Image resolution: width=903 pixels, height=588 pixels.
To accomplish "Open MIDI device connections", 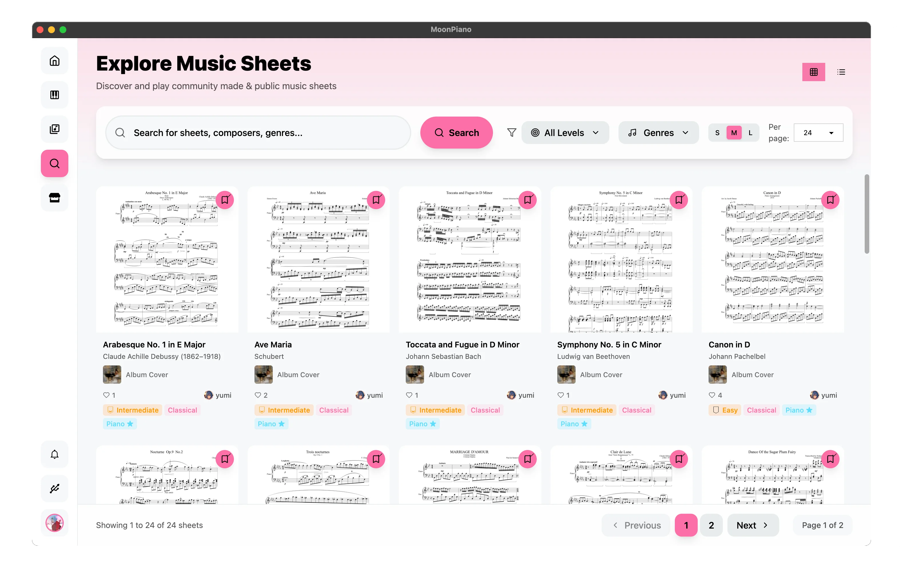I will [54, 488].
